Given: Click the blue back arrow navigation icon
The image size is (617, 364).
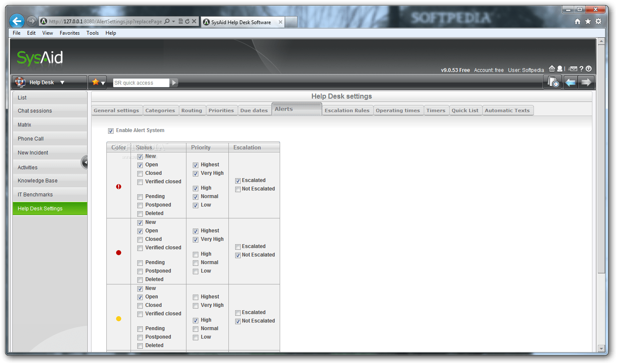Looking at the screenshot, I should 570,82.
